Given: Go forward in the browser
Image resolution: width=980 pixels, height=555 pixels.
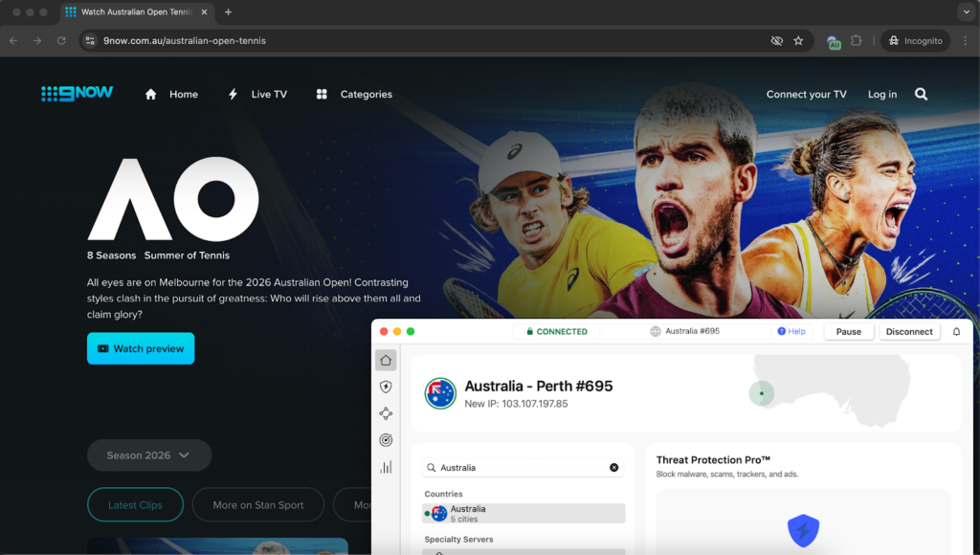Looking at the screenshot, I should click(37, 40).
